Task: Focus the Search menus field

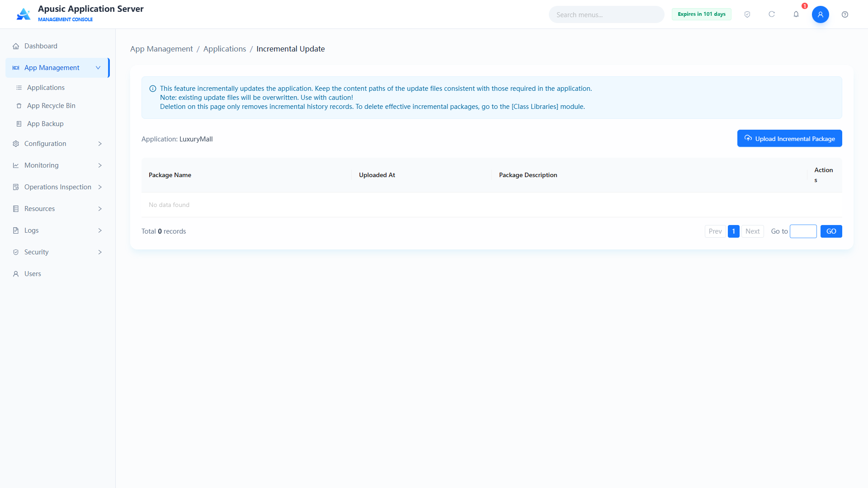Action: point(606,14)
